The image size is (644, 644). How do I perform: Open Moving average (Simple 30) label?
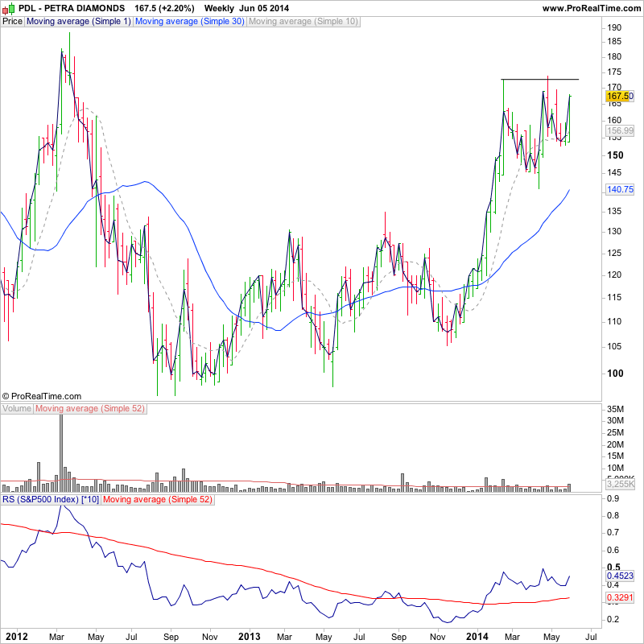[190, 22]
